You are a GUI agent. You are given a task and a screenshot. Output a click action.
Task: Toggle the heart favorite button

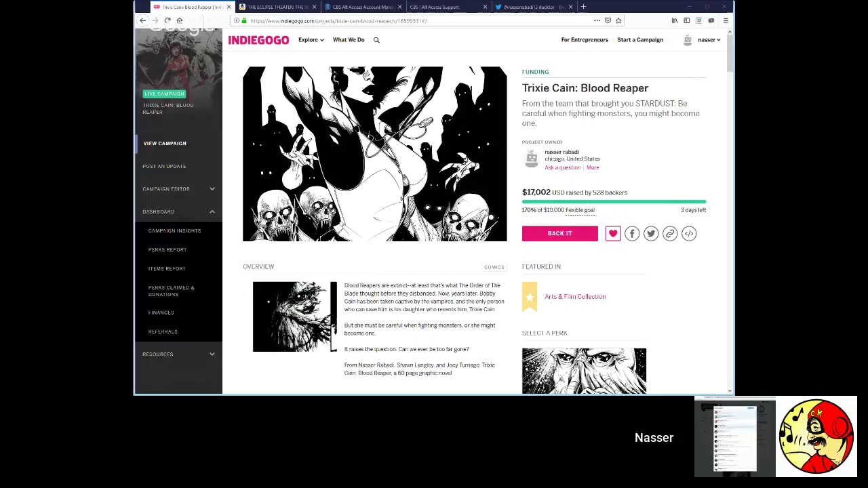click(613, 234)
